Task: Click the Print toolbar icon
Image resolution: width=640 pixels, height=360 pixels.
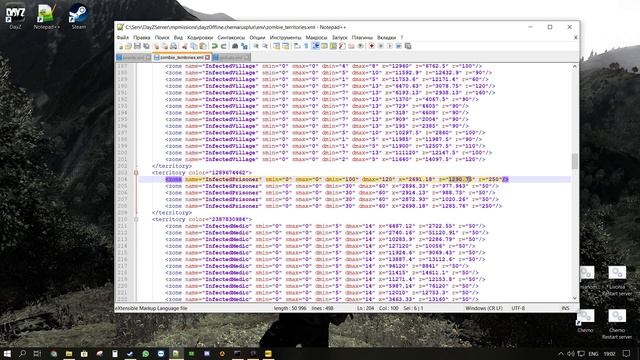Action: [173, 46]
